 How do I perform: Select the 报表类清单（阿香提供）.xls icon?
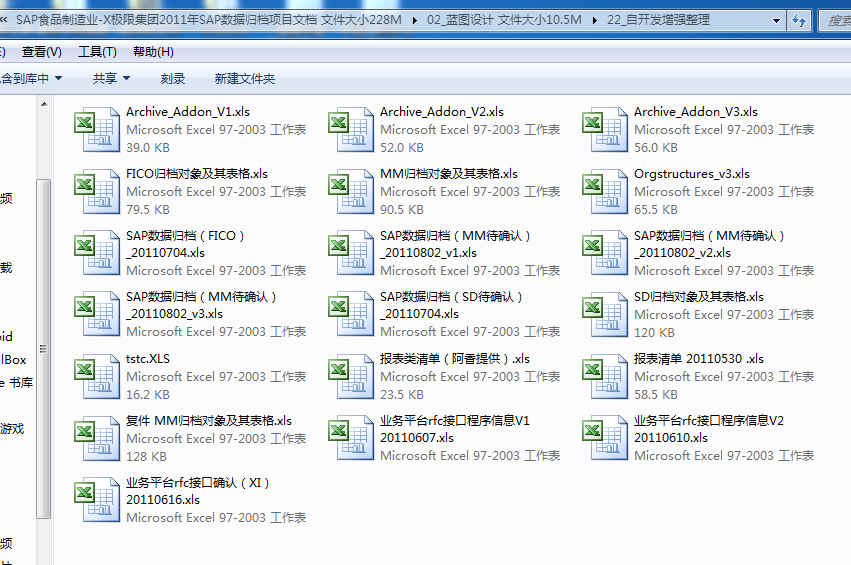351,376
